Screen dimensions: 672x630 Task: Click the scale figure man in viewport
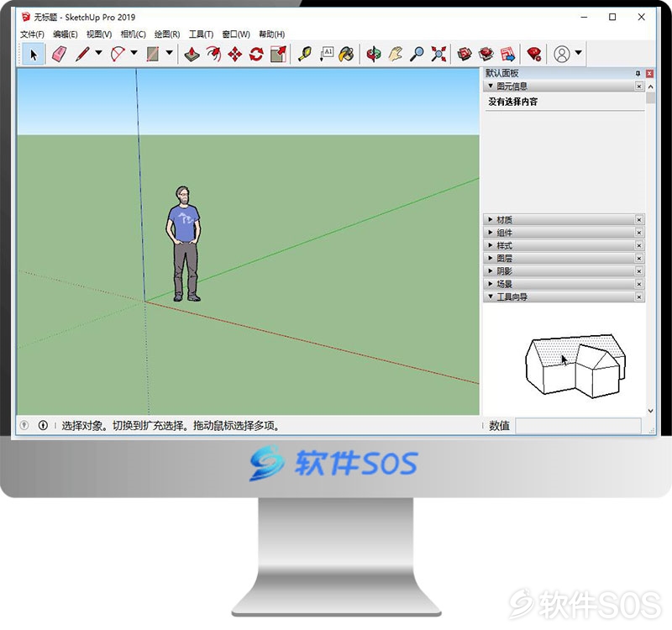(x=183, y=244)
